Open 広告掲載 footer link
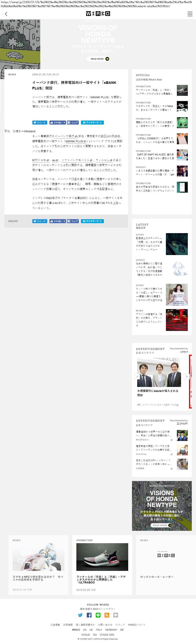Image resolution: width=196 pixels, height=644 pixels. [55, 624]
